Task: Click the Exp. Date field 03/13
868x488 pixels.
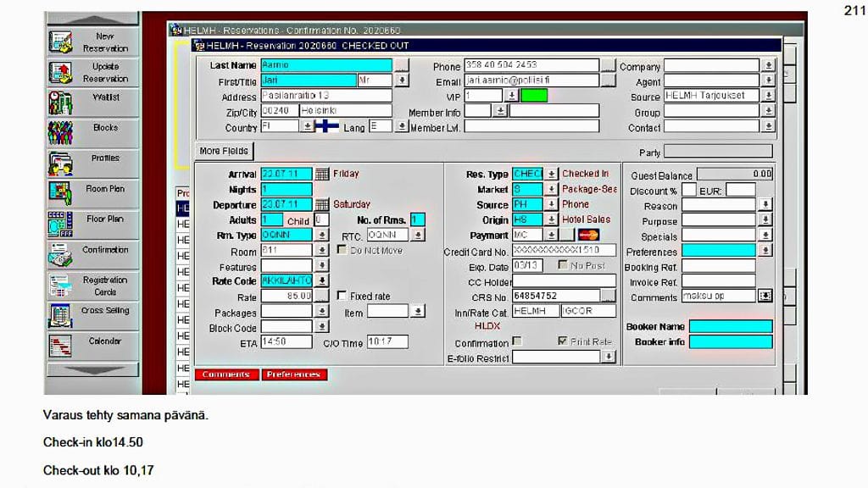Action: 527,265
